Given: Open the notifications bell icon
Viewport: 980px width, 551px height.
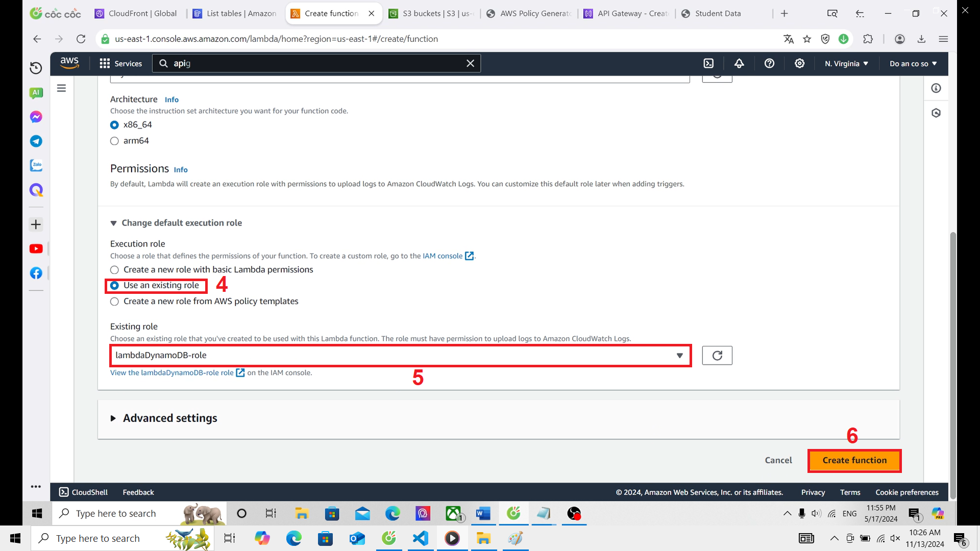Looking at the screenshot, I should [x=739, y=63].
